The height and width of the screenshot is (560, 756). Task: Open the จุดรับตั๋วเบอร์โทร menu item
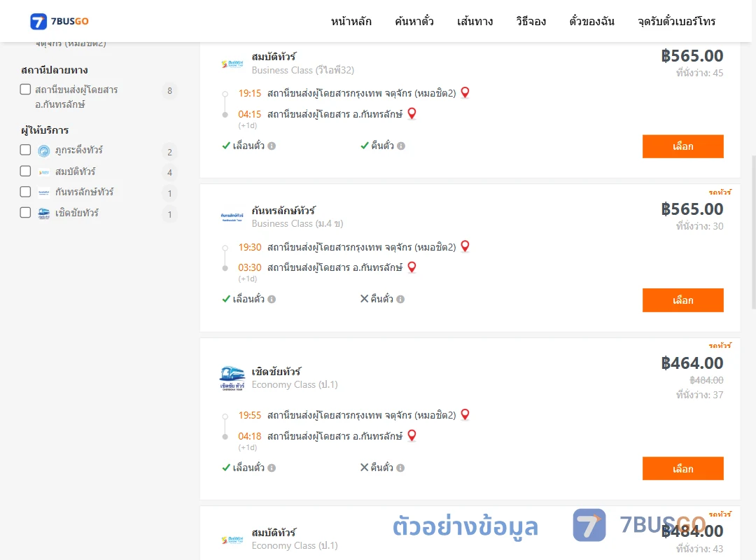click(x=676, y=21)
